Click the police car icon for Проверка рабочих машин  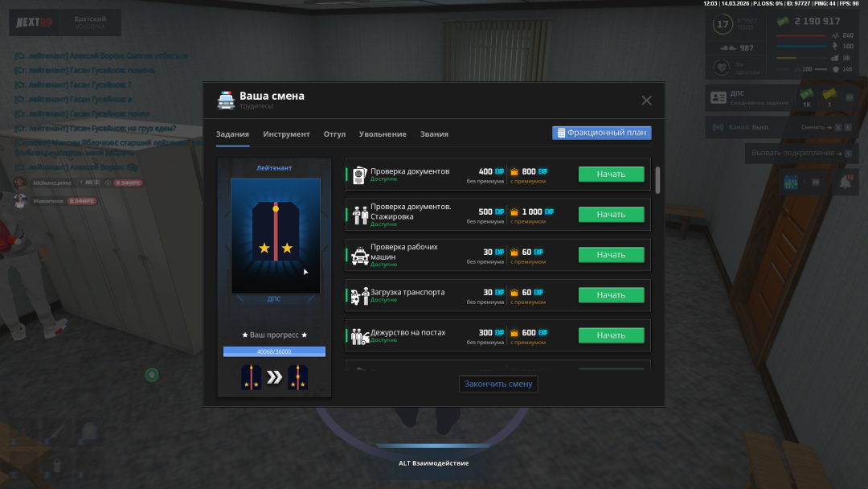point(359,255)
